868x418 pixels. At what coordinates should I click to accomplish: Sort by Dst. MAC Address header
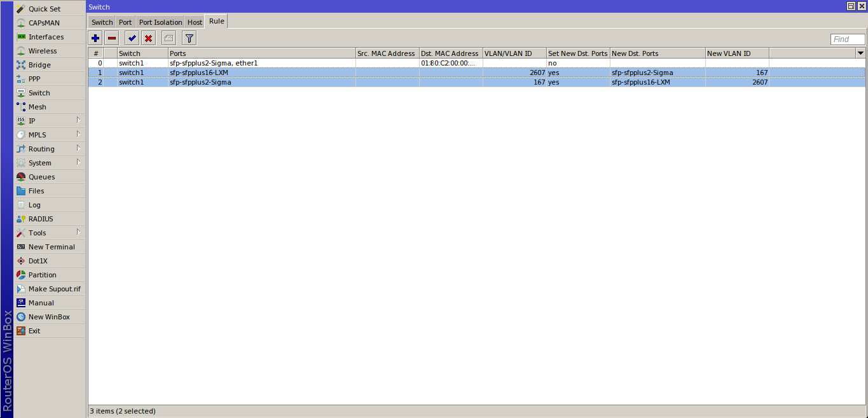(451, 53)
